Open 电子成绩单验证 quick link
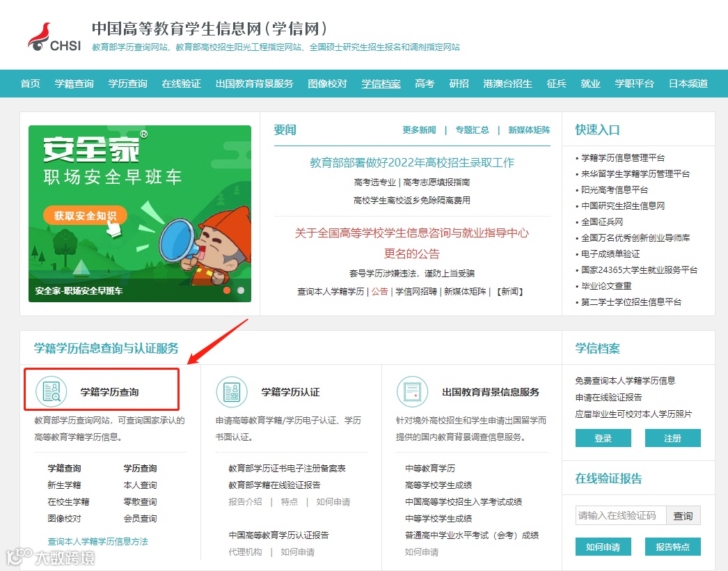This screenshot has width=728, height=571. pos(610,253)
